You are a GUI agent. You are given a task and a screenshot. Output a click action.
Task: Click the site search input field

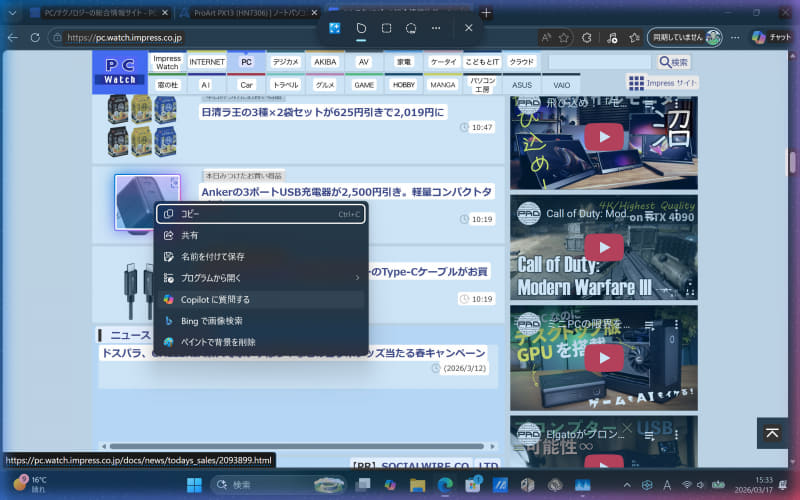(x=600, y=62)
